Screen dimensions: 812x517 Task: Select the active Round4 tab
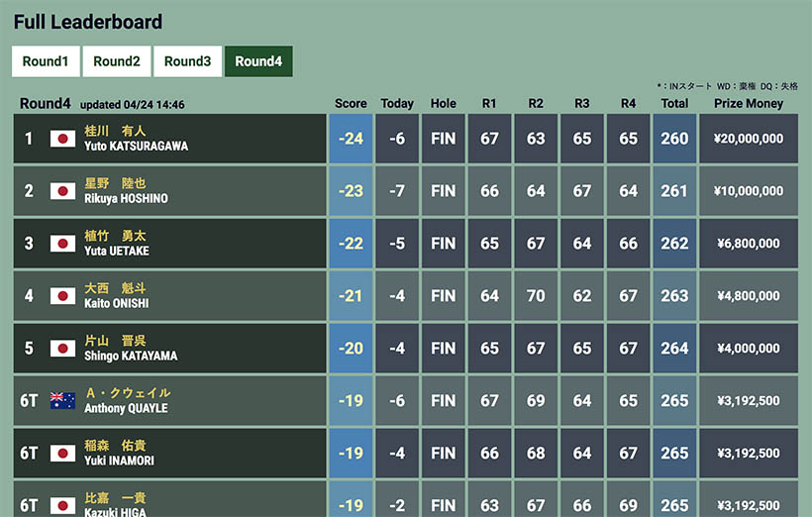click(258, 61)
